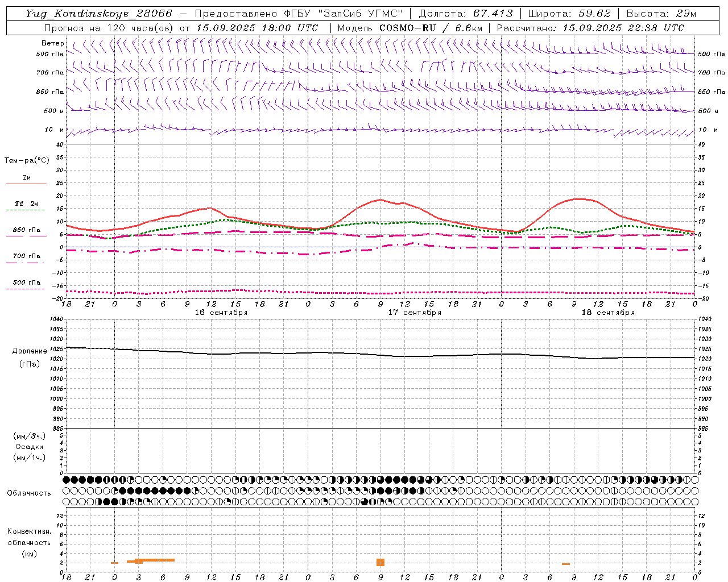Click the (км) unit label
This screenshot has height=582, width=728.
[29, 554]
